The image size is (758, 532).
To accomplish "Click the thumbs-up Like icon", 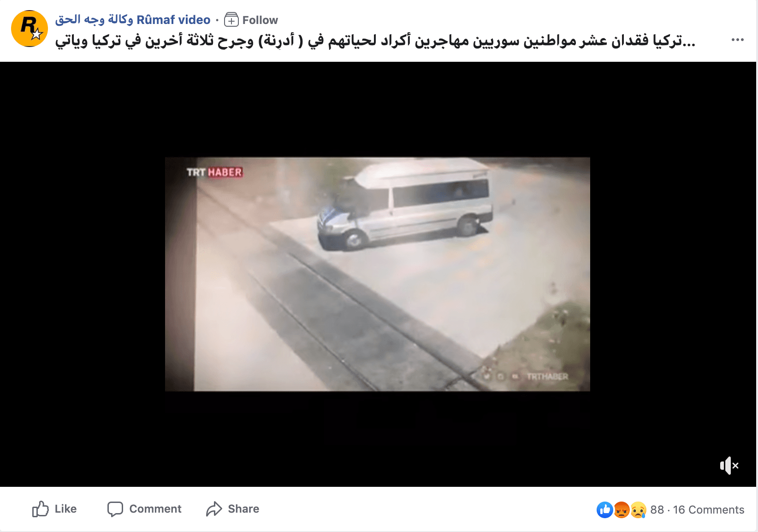I will point(40,508).
